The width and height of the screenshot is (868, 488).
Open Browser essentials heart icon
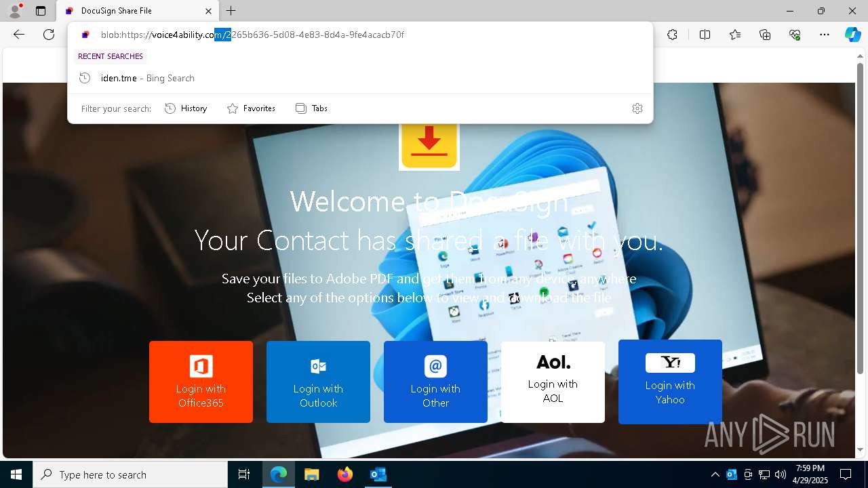(795, 35)
